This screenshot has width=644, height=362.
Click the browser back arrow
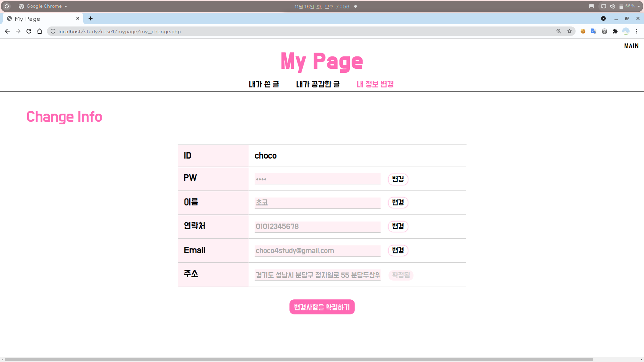click(7, 31)
